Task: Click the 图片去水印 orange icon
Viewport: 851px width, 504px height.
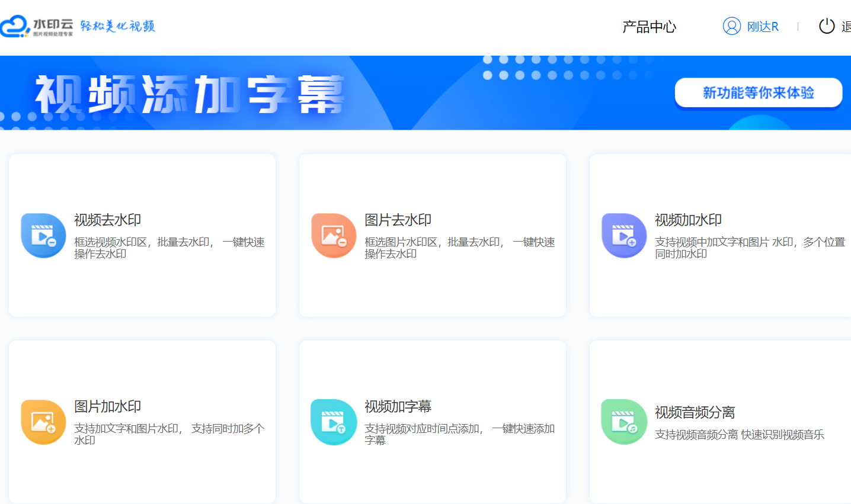Action: pyautogui.click(x=334, y=236)
